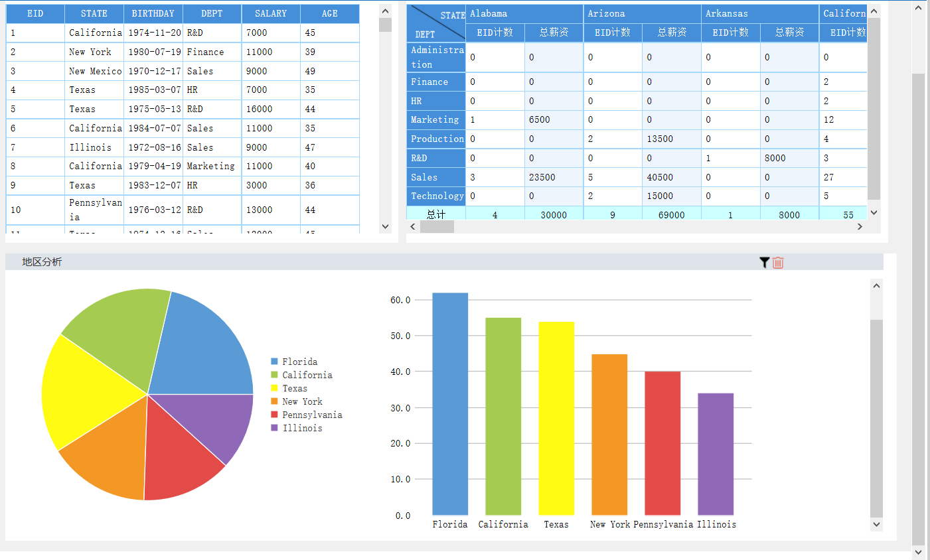Click the orange New York bar
The height and width of the screenshot is (560, 930).
[x=609, y=435]
